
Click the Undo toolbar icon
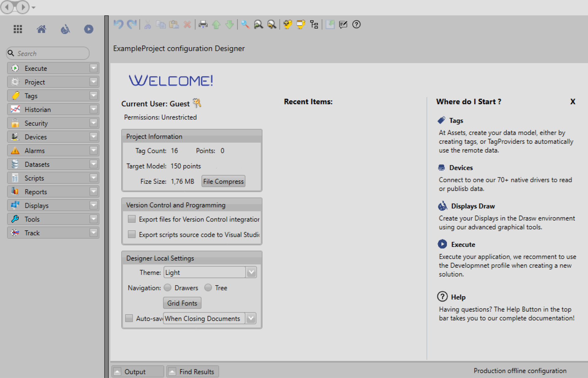[x=118, y=25]
